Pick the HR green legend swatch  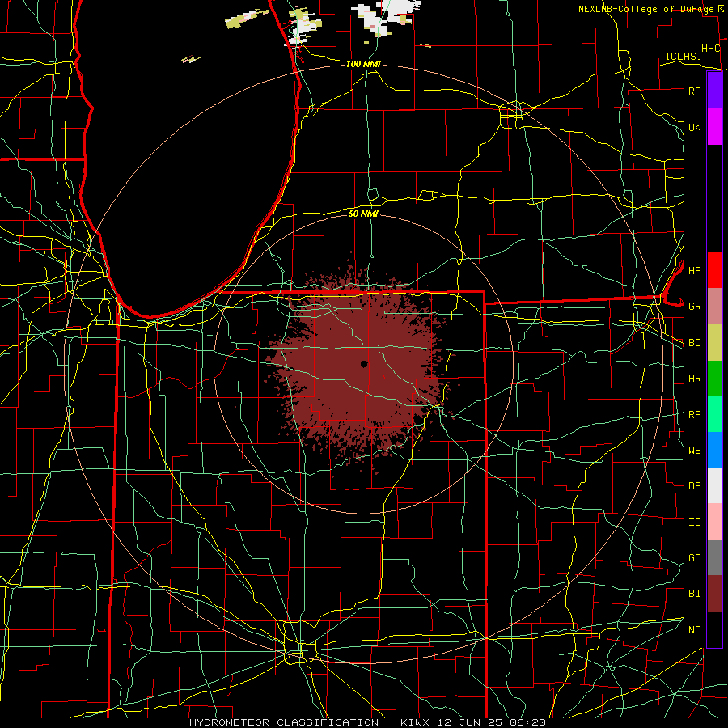pos(714,379)
